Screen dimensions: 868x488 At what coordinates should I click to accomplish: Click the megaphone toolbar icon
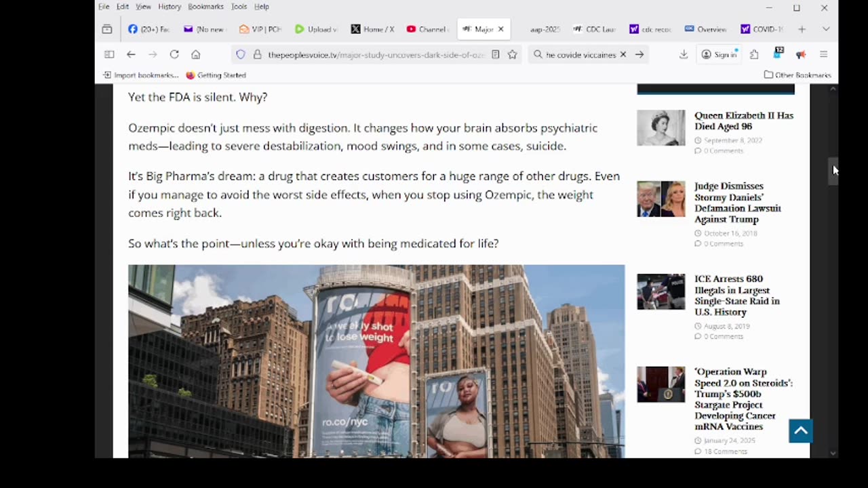[801, 54]
